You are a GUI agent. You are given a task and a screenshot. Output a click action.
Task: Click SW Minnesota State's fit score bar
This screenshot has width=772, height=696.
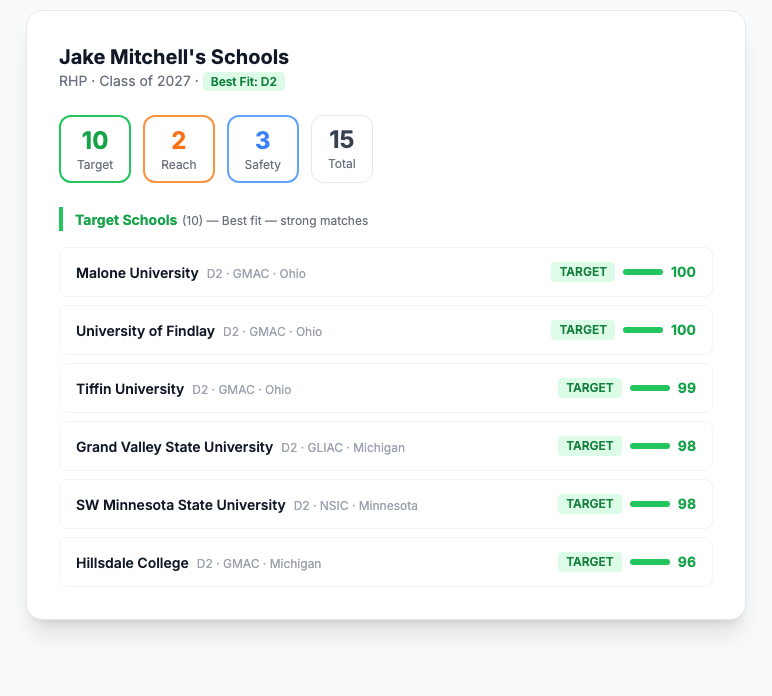point(650,504)
